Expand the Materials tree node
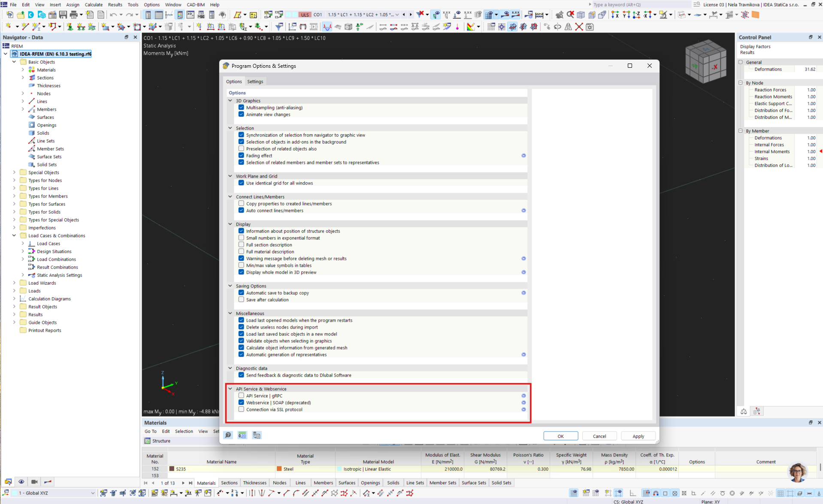 [x=23, y=70]
